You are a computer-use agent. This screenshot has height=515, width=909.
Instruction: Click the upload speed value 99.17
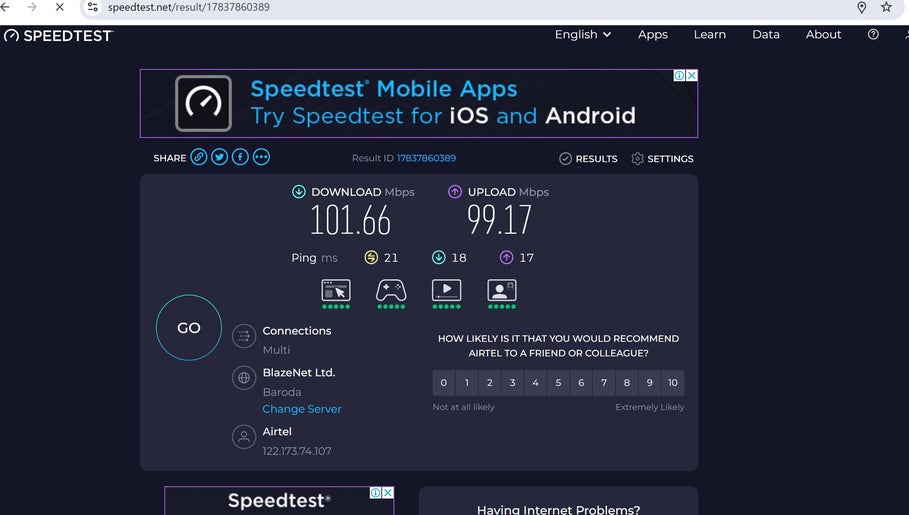pos(499,220)
